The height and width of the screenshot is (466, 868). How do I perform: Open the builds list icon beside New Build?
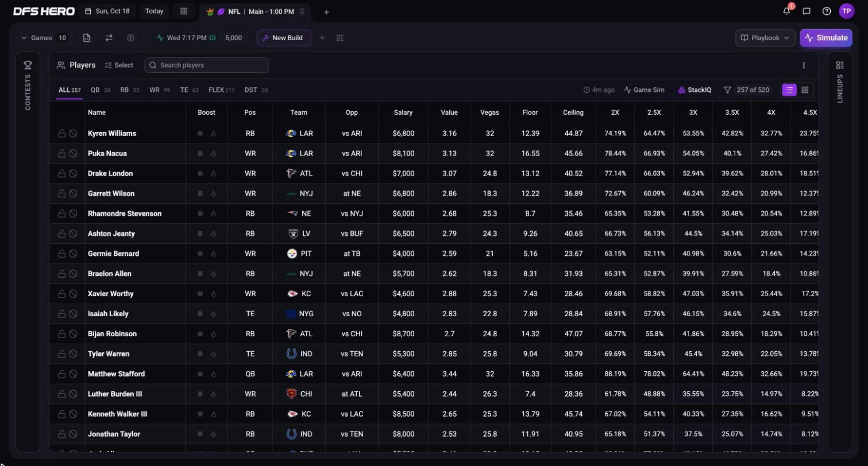click(x=340, y=38)
